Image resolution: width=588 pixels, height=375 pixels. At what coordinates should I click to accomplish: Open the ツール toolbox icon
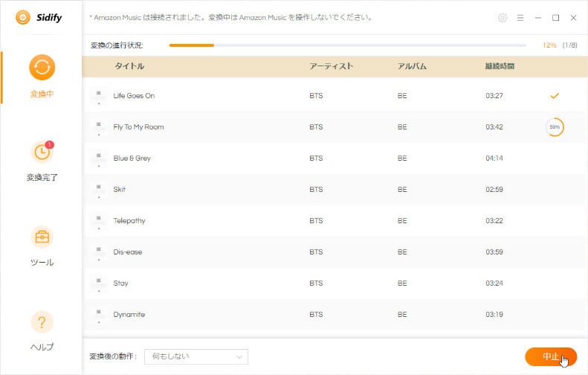[x=42, y=237]
